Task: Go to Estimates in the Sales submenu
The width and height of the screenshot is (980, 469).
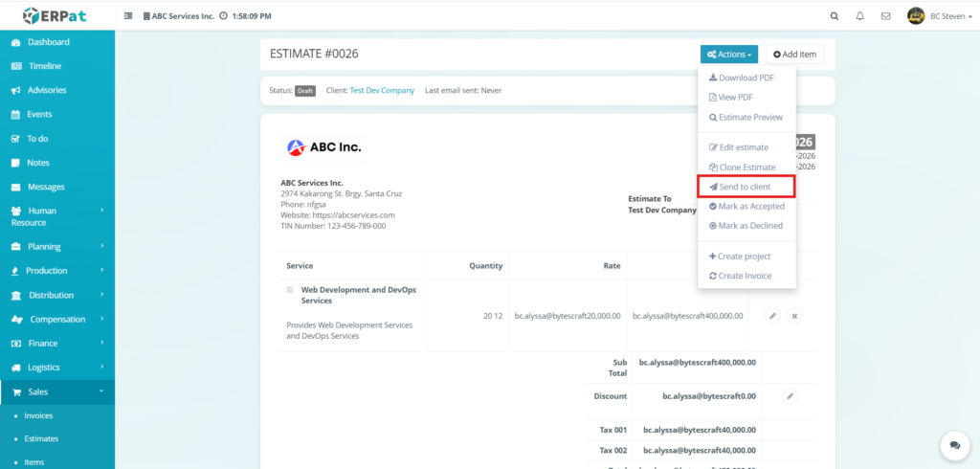Action: tap(41, 439)
